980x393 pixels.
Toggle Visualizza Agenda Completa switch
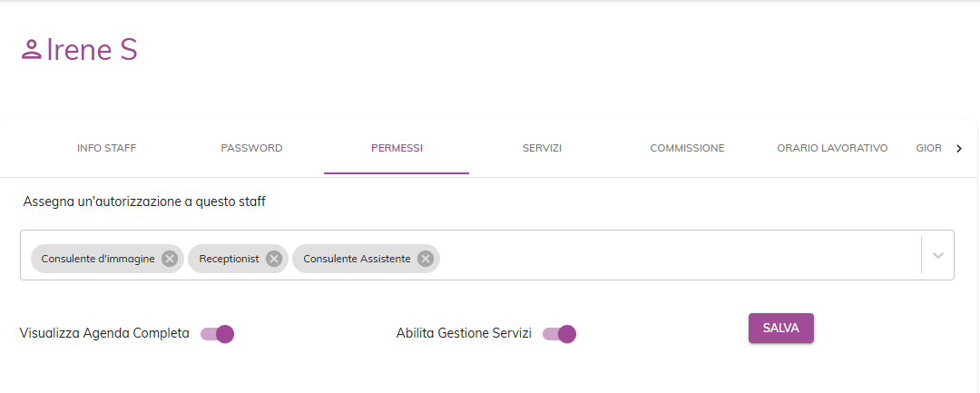[x=218, y=334]
